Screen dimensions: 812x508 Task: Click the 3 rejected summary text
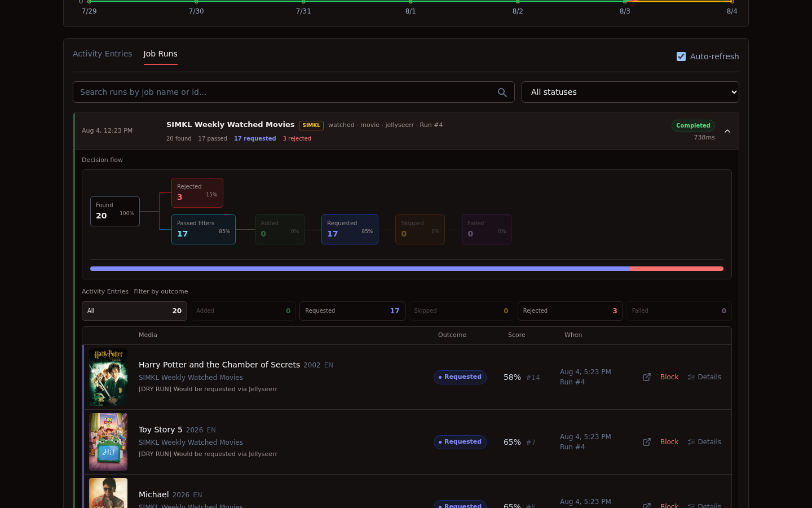click(x=297, y=138)
